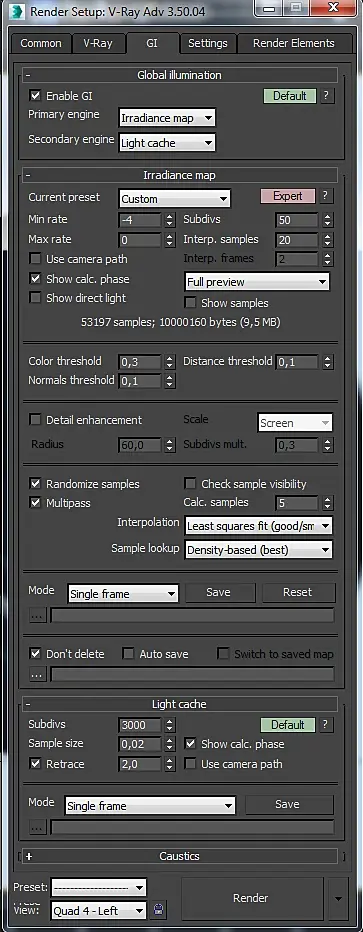Switch to the Render Elements tab
The width and height of the screenshot is (363, 932).
(x=293, y=43)
